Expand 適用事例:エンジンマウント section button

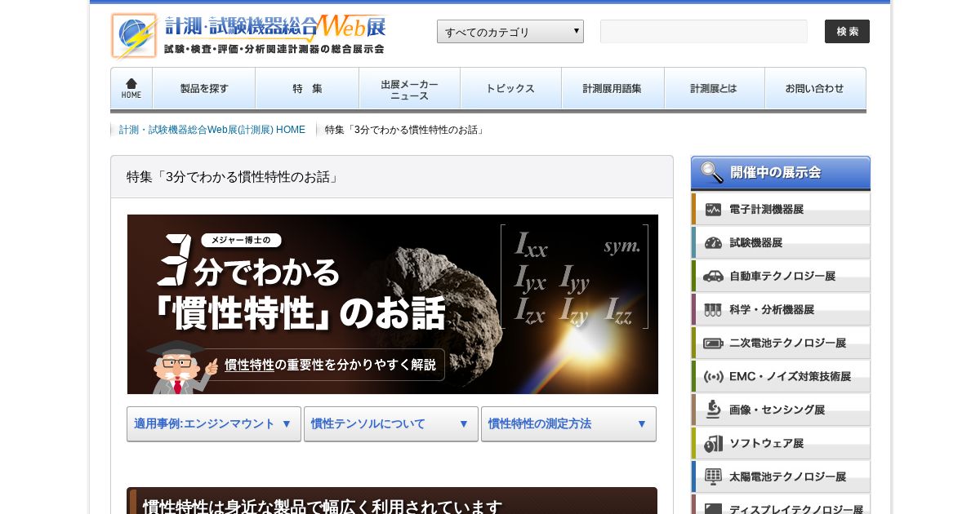214,424
